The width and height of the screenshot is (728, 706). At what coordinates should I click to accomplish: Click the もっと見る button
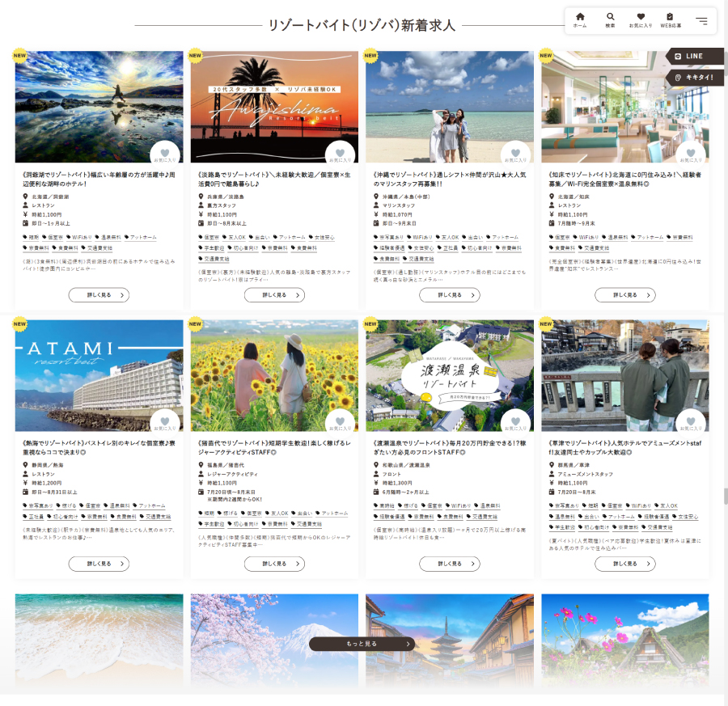click(x=362, y=644)
